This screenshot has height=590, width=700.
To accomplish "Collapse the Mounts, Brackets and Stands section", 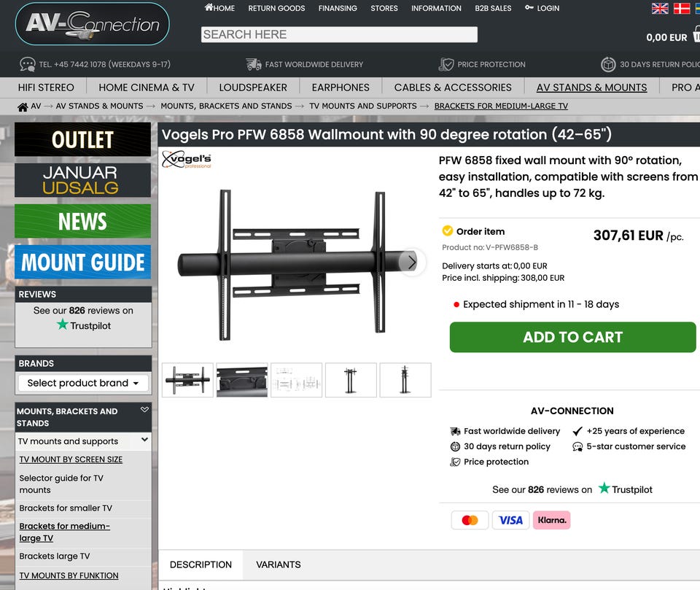I will point(144,409).
